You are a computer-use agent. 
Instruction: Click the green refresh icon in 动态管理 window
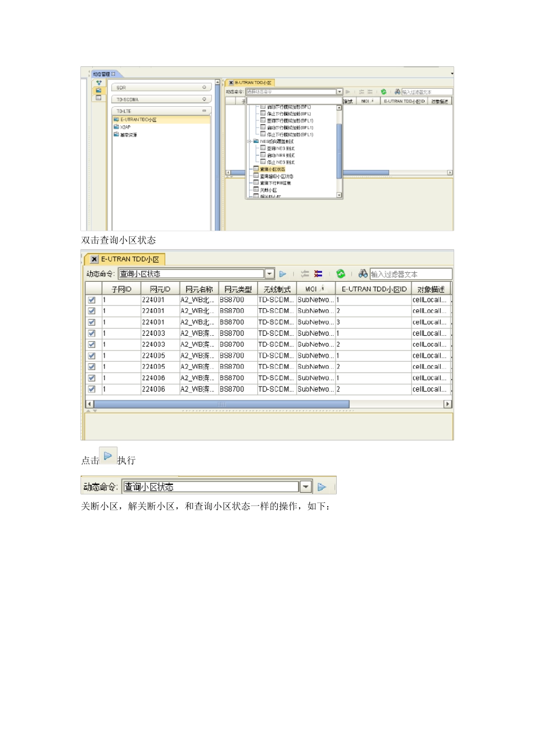click(x=384, y=92)
